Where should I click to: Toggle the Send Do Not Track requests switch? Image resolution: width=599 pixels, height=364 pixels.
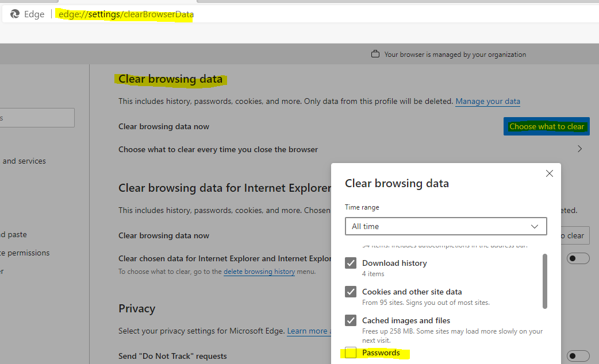(578, 356)
